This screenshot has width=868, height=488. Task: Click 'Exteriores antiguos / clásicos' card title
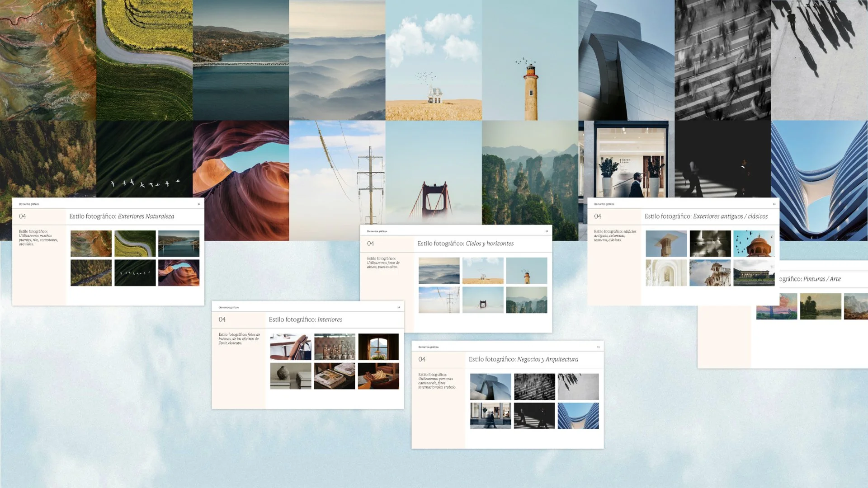(706, 216)
